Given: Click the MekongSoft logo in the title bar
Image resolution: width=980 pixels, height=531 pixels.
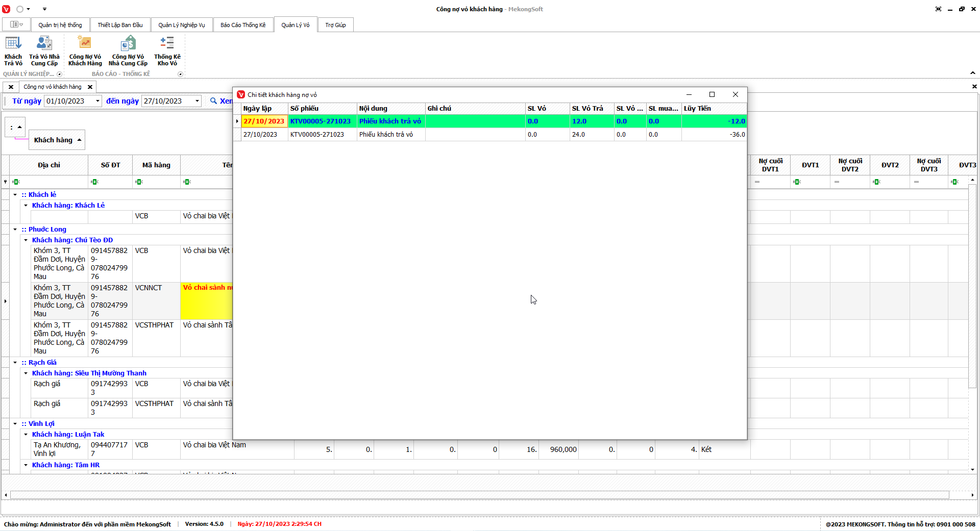Looking at the screenshot, I should pos(6,9).
